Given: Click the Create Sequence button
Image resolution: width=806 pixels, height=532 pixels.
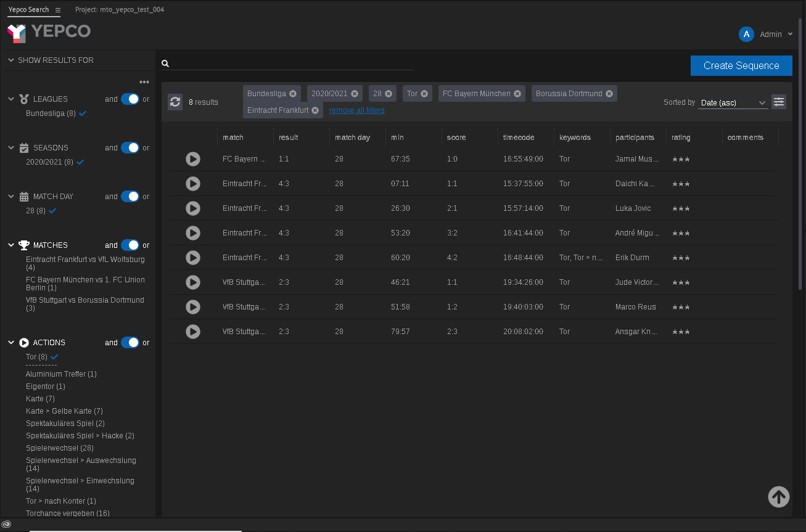Looking at the screenshot, I should coord(741,65).
